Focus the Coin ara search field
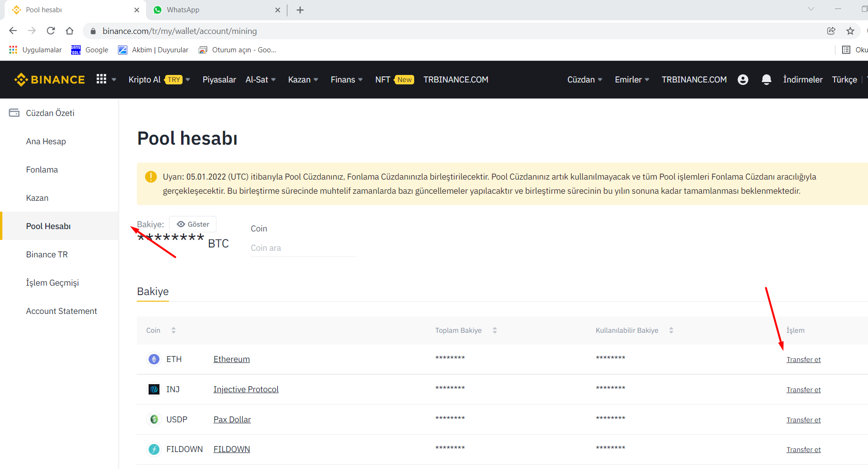Image resolution: width=868 pixels, height=469 pixels. point(303,248)
